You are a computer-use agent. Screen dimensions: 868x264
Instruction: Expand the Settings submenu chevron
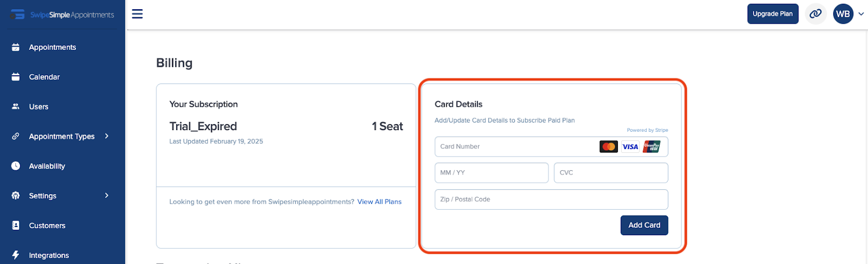click(107, 195)
